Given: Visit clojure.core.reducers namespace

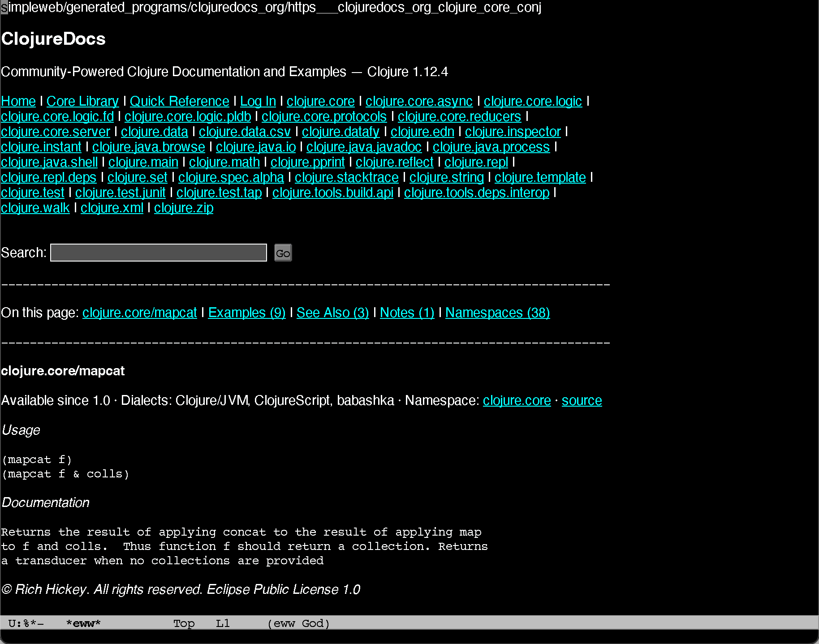Looking at the screenshot, I should click(459, 117).
